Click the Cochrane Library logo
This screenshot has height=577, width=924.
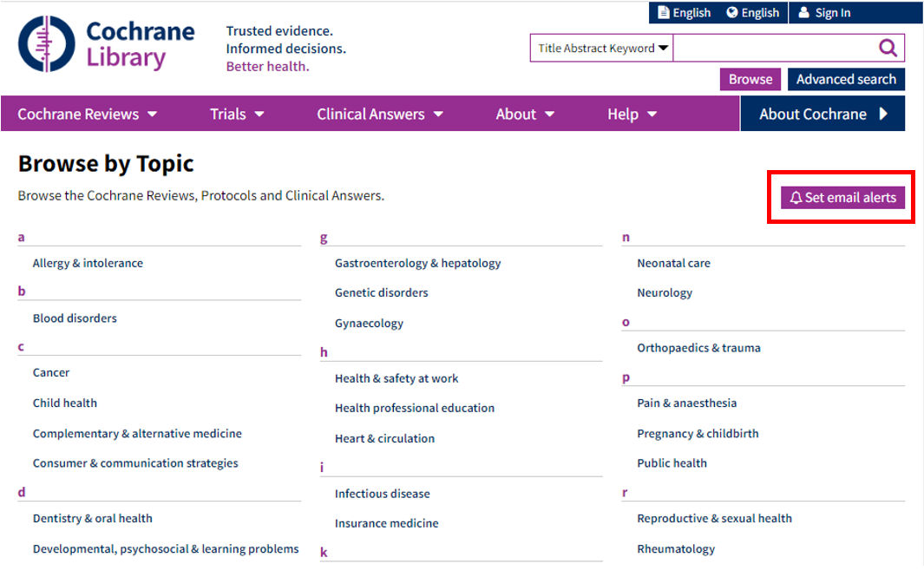click(x=104, y=42)
